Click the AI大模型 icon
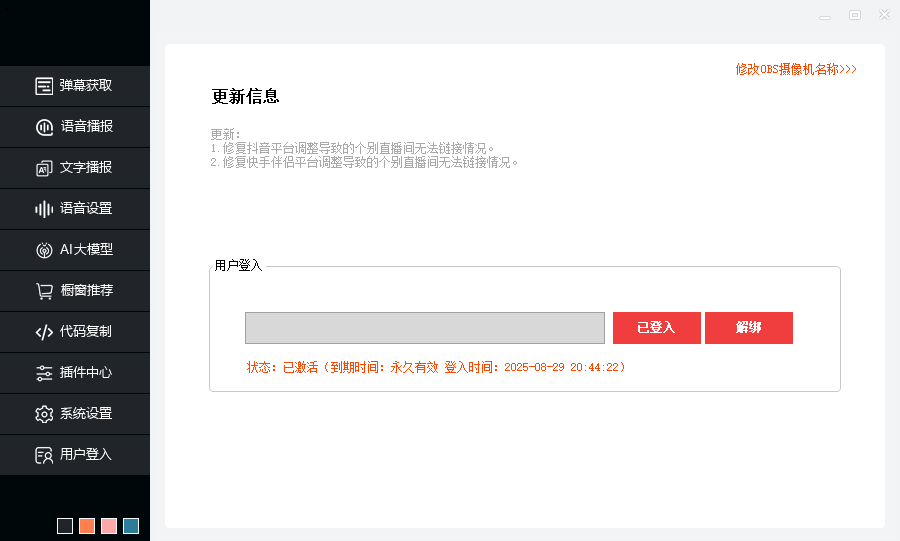 tap(44, 250)
